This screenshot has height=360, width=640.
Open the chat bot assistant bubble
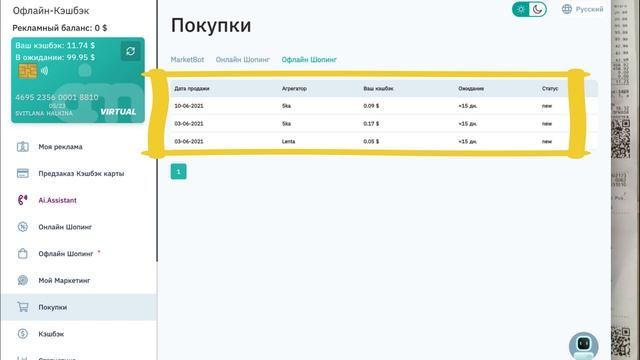[x=583, y=346]
